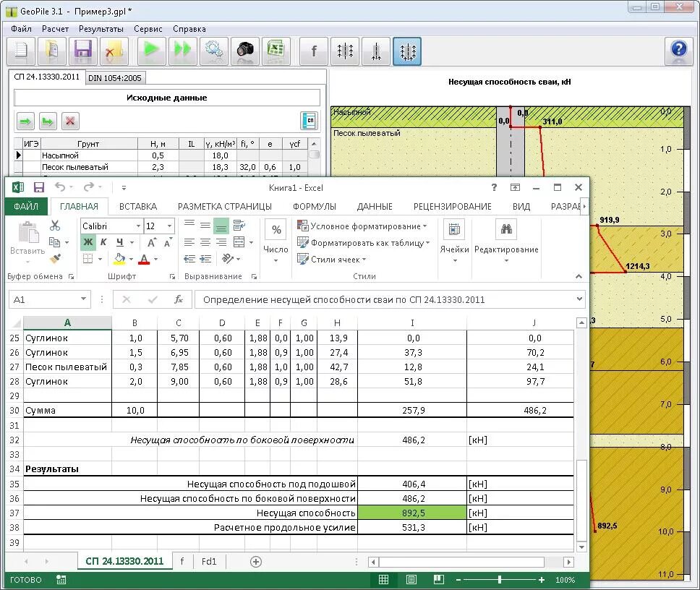Save project with the purple floppy disk icon
Image resolution: width=700 pixels, height=590 pixels.
pos(83,51)
